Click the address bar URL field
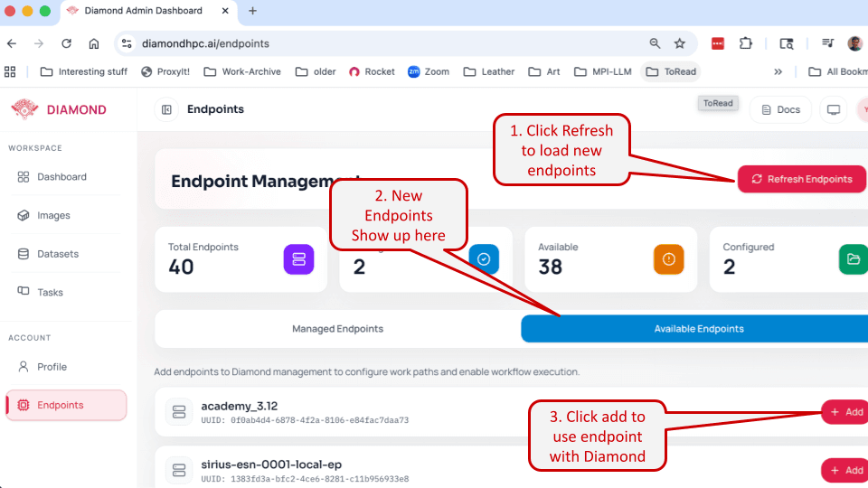The height and width of the screenshot is (488, 868). click(x=405, y=43)
